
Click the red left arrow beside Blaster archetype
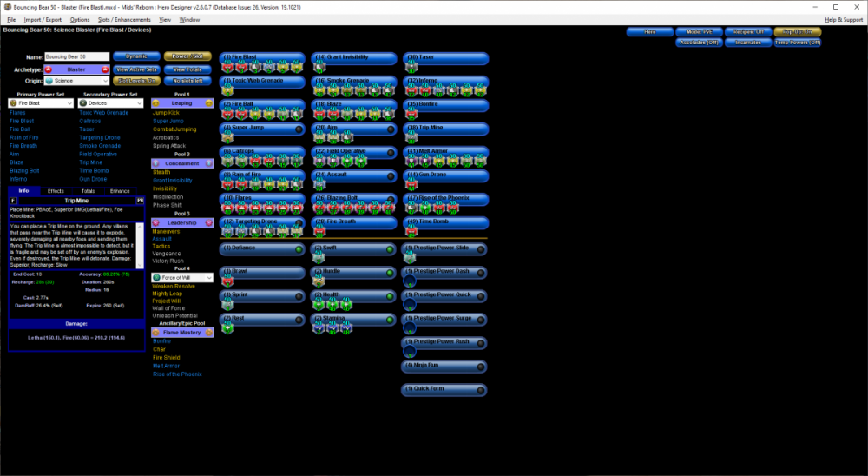pos(49,69)
